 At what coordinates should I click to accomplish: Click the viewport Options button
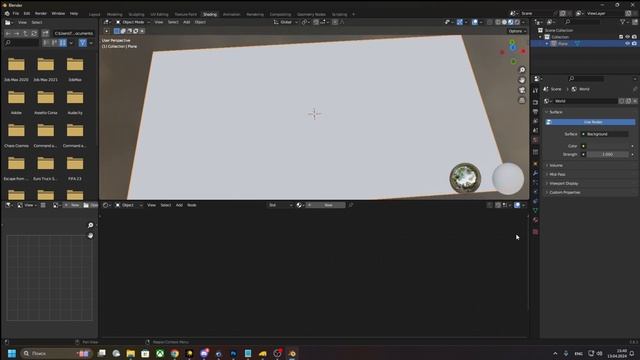tap(517, 31)
